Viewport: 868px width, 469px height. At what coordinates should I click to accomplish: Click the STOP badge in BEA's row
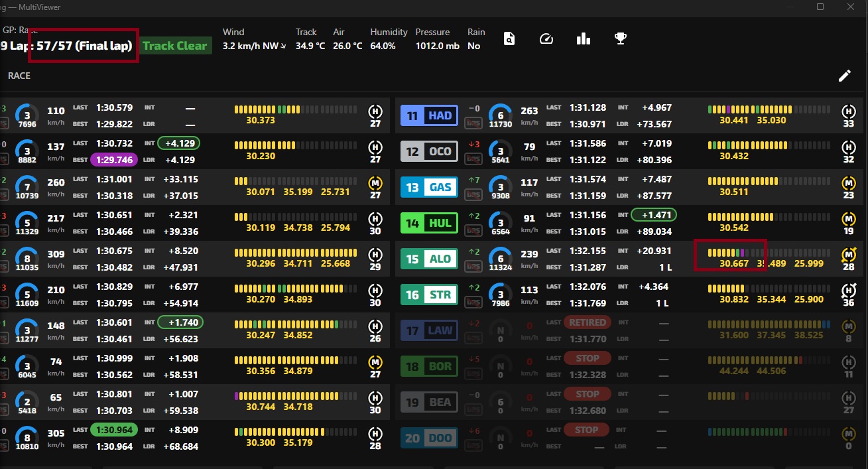tap(587, 394)
